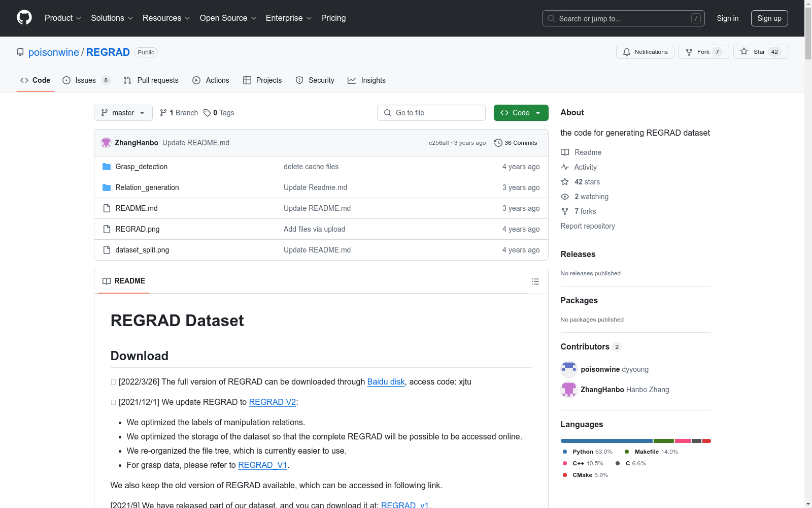Viewport: 812px width, 508px height.
Task: Click the Code tab icon
Action: pos(24,80)
